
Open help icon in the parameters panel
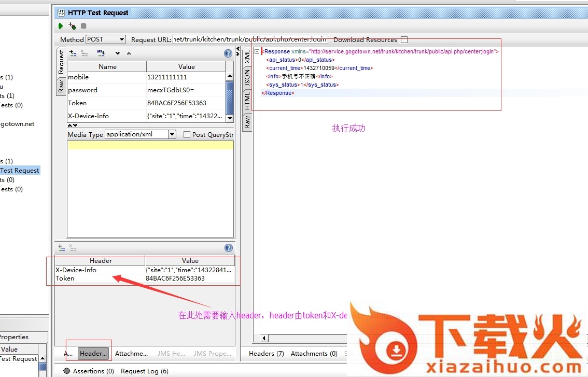coord(228,53)
